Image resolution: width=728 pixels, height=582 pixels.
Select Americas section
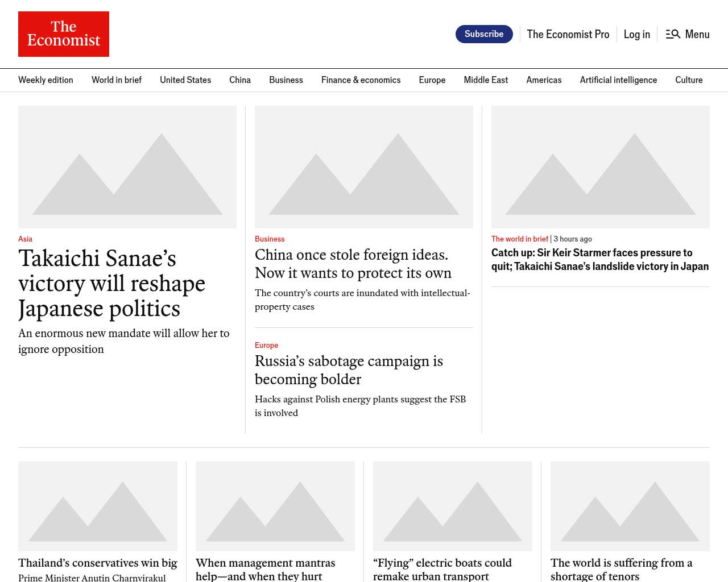pyautogui.click(x=544, y=80)
